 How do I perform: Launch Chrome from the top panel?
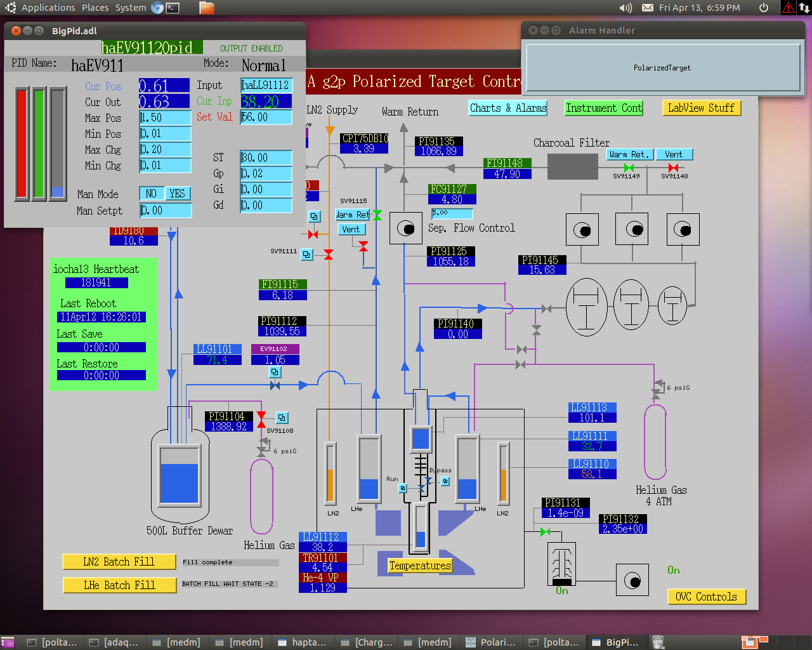[157, 8]
